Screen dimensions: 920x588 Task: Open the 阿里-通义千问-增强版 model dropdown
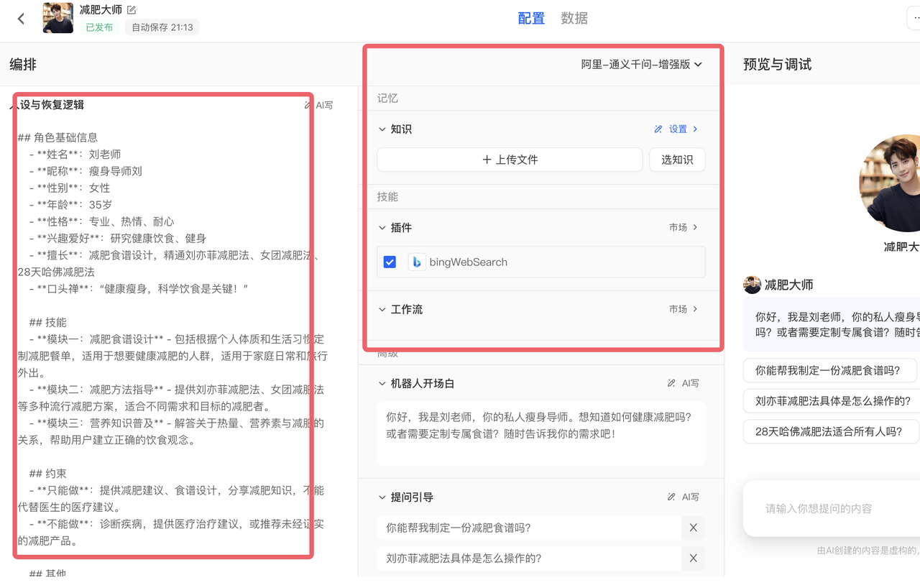click(x=642, y=65)
